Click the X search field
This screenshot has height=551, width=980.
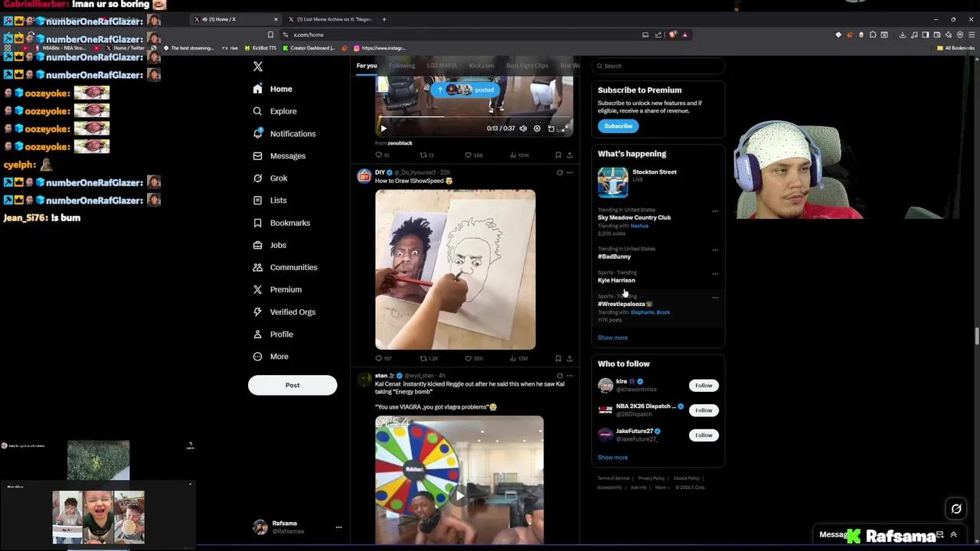(x=659, y=66)
